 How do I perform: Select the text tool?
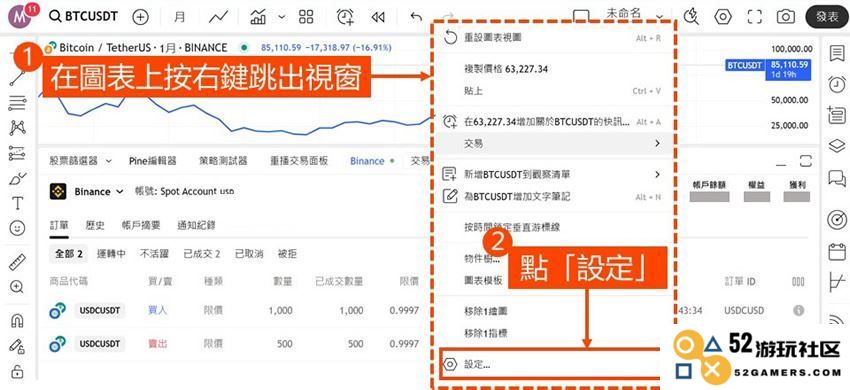(17, 203)
